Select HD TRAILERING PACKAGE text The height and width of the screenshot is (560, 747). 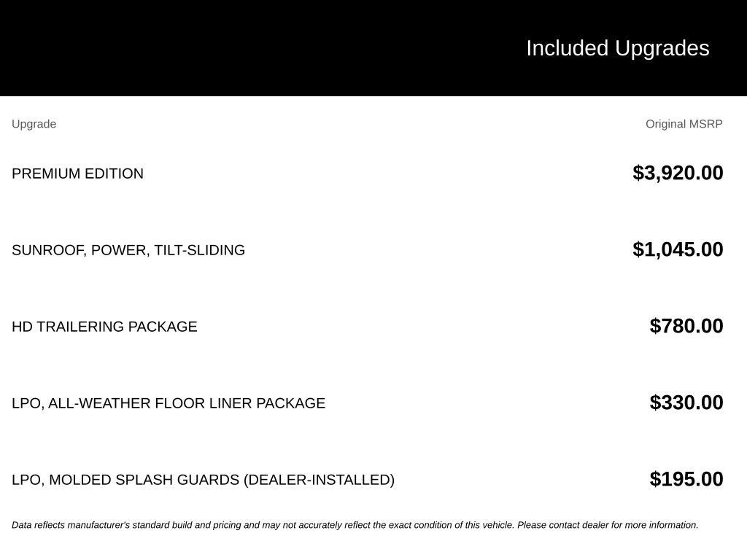tap(104, 327)
